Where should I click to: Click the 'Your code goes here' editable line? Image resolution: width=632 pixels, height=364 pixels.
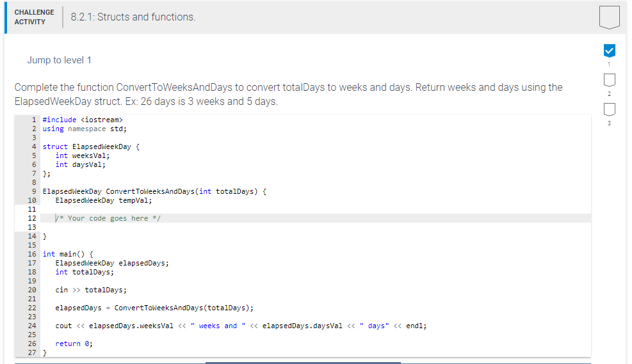click(316, 218)
